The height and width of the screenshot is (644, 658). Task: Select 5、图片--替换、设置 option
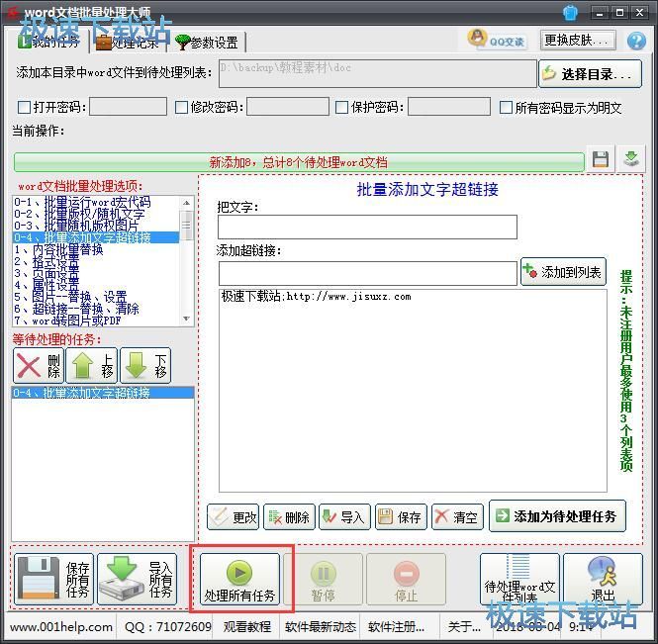coord(96,297)
